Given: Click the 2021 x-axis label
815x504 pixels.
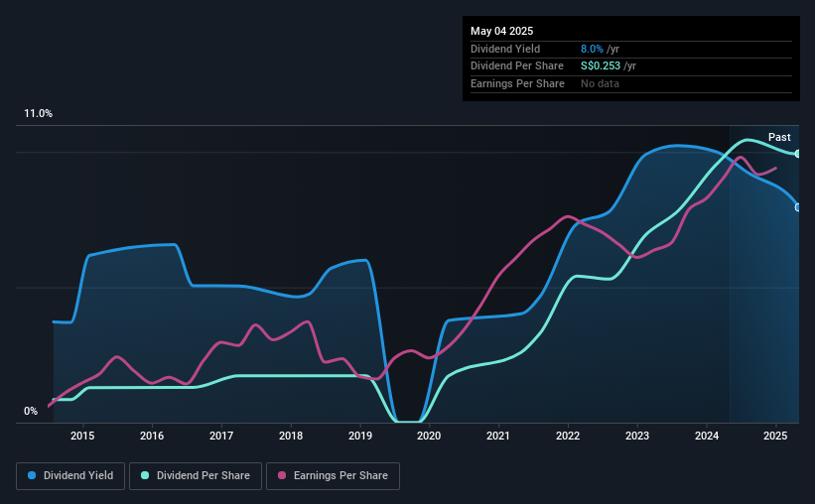Looking at the screenshot, I should pos(498,436).
